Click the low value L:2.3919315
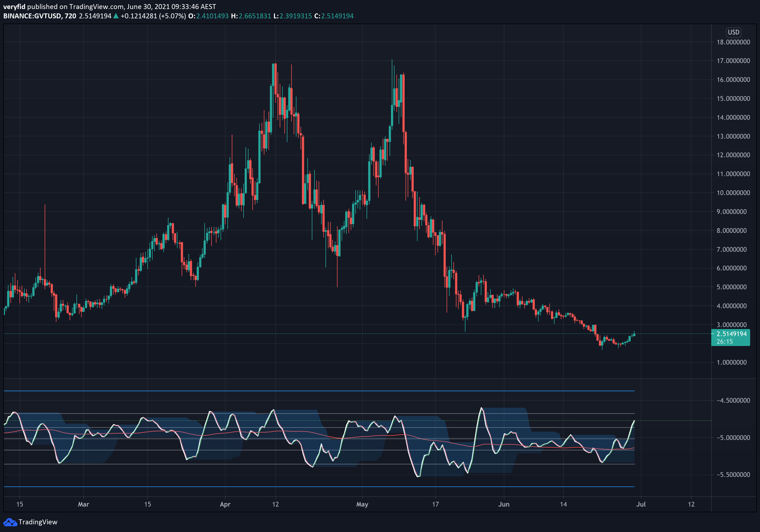The width and height of the screenshot is (760, 532). tap(293, 16)
